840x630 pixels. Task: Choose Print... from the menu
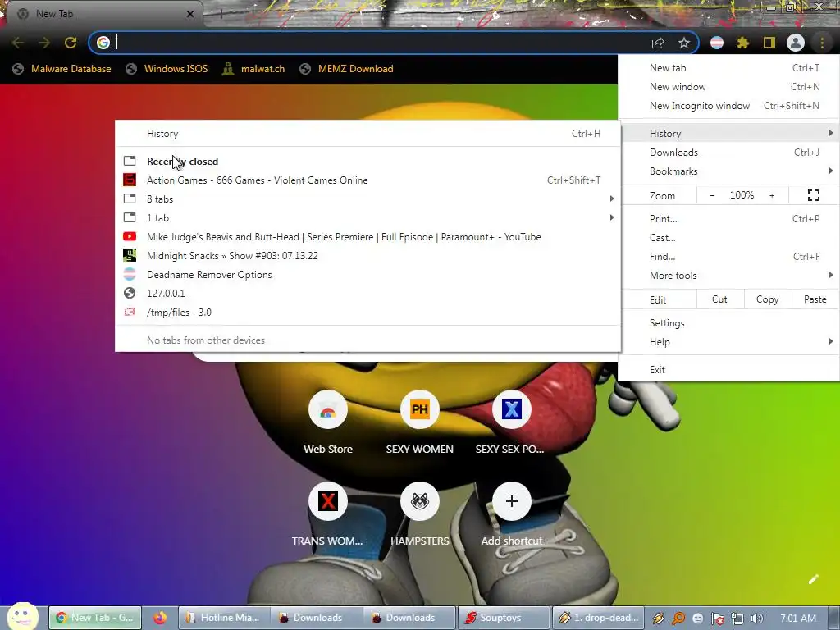point(728,218)
